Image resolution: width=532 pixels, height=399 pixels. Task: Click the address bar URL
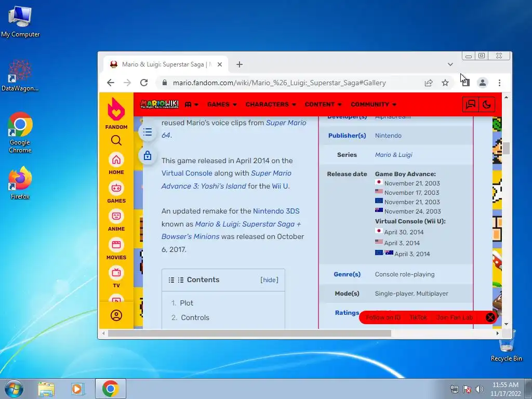pos(279,83)
